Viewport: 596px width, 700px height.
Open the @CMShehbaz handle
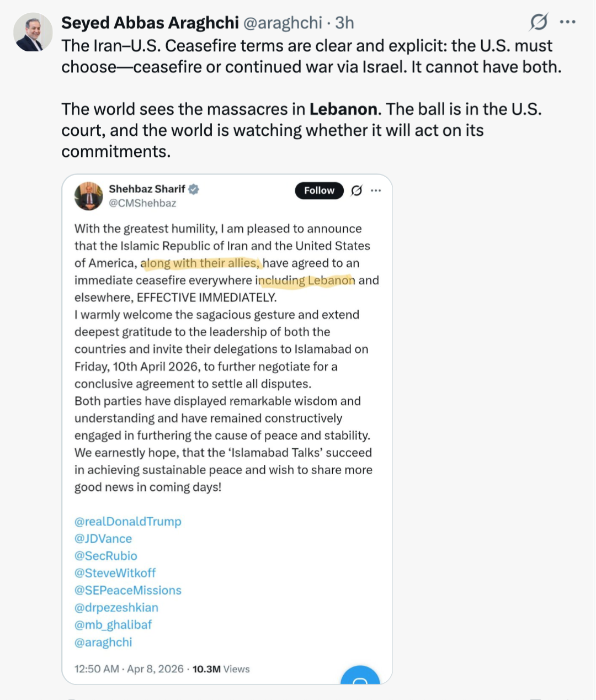click(x=142, y=203)
